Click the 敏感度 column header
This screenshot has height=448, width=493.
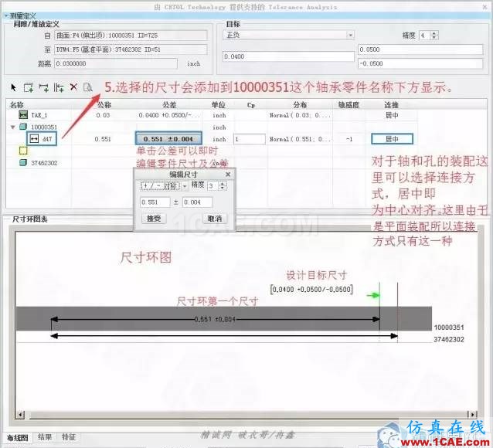click(x=348, y=105)
